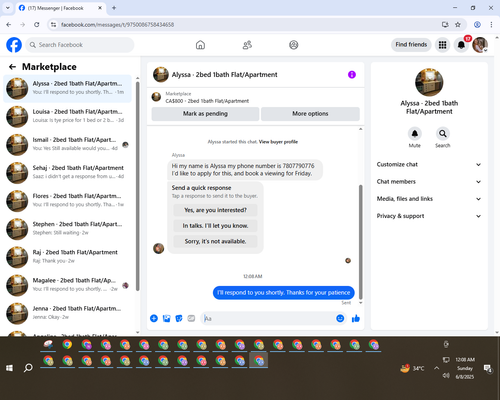Show hidden system tray icons

coord(436,368)
